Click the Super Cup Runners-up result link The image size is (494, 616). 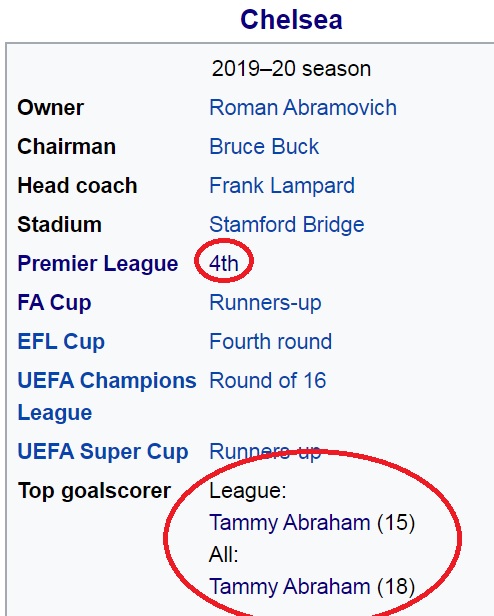tap(265, 452)
